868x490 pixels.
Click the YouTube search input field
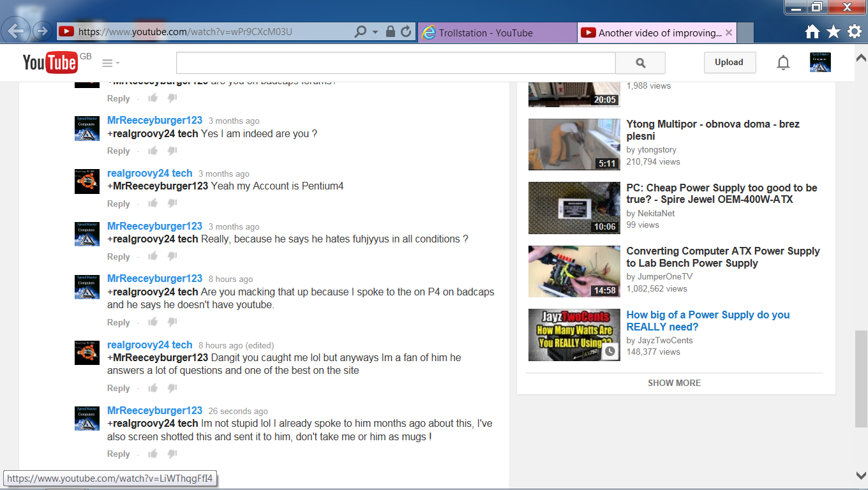point(396,63)
